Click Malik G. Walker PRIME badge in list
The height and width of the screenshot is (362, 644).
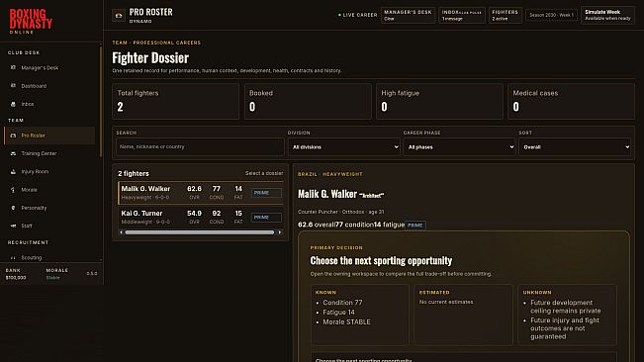tap(266, 193)
